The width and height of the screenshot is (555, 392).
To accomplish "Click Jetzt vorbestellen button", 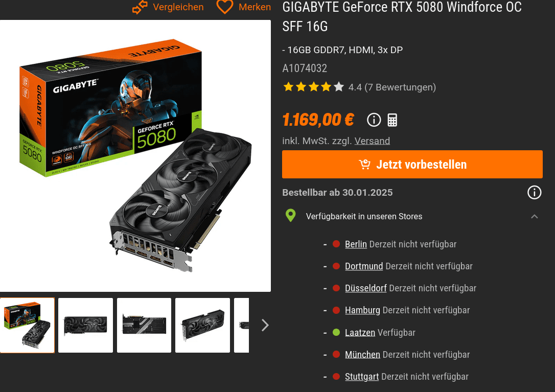I will [412, 164].
